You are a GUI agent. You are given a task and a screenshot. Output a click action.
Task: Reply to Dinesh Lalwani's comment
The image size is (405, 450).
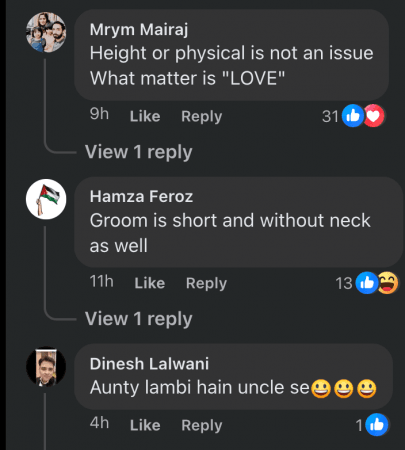pyautogui.click(x=202, y=425)
